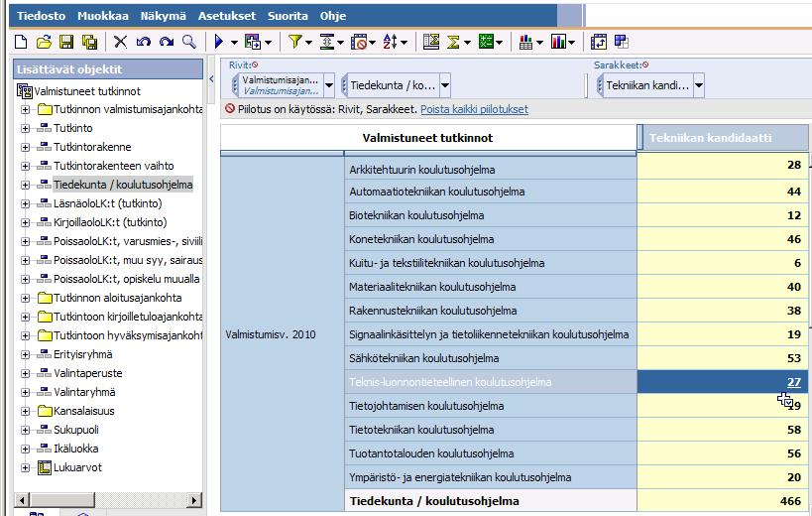The height and width of the screenshot is (516, 812).
Task: Expand Tutkinnon aloitusajankohta folder node
Action: (25, 298)
